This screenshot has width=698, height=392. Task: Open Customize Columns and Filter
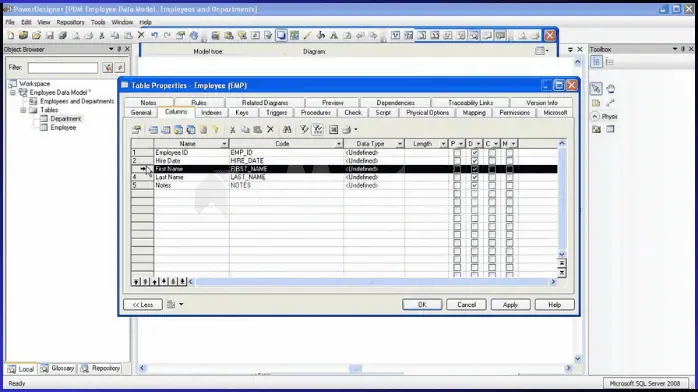click(x=304, y=129)
